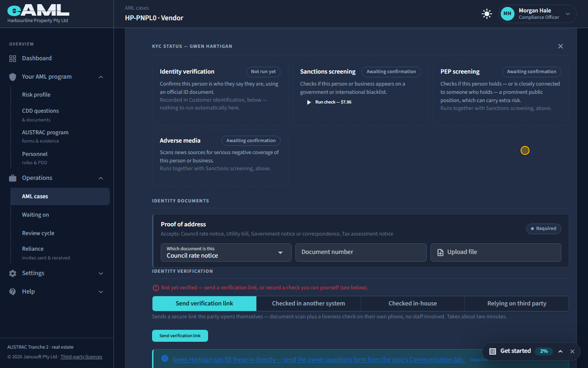Open Review cycle in the sidebar

[60, 233]
